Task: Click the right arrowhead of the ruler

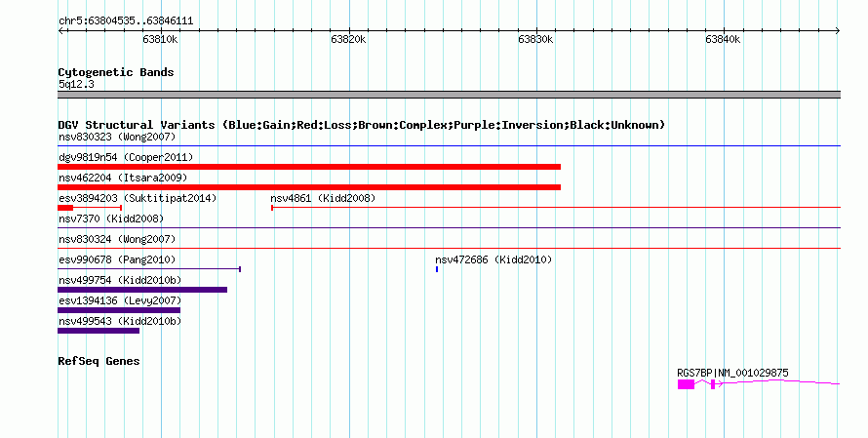Action: [x=837, y=31]
